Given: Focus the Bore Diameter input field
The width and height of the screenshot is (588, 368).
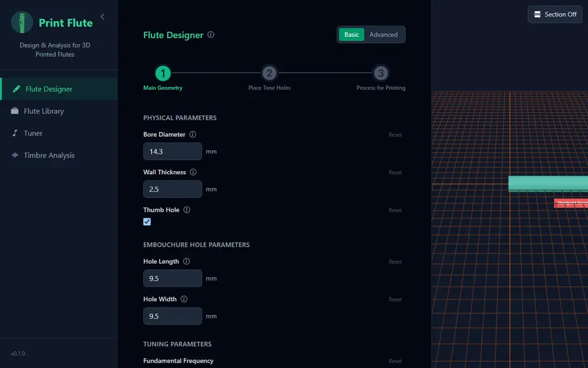Looking at the screenshot, I should coord(173,151).
